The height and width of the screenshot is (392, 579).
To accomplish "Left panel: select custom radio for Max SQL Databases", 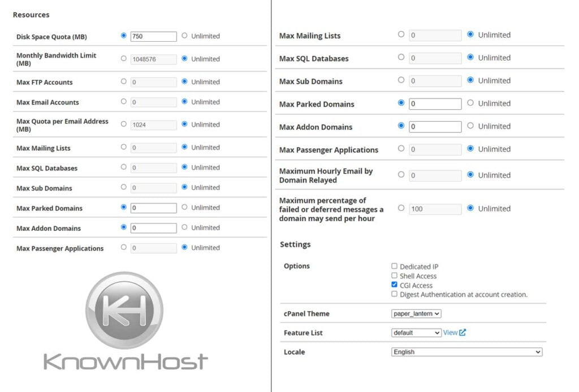I will [124, 167].
